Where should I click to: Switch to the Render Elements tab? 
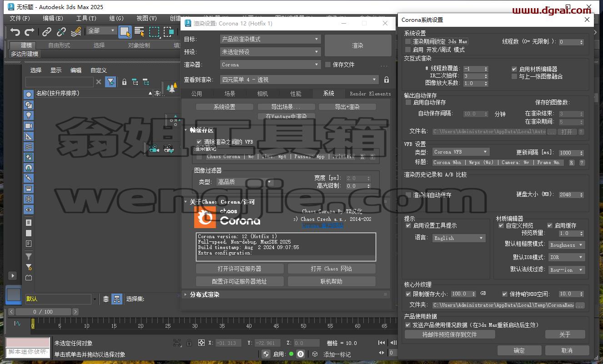[370, 94]
